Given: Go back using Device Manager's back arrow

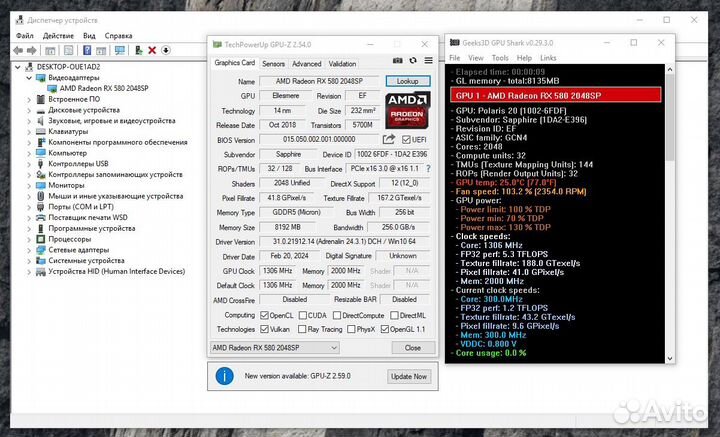Looking at the screenshot, I should (18, 50).
